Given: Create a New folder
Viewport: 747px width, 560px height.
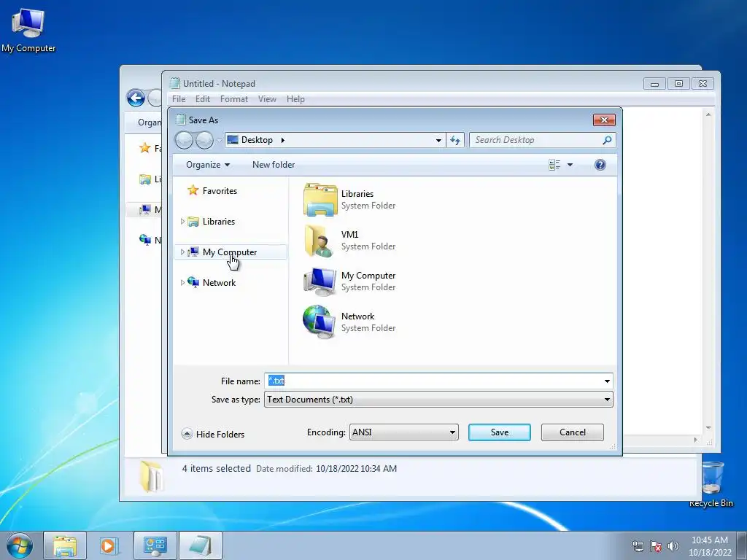Looking at the screenshot, I should point(274,165).
